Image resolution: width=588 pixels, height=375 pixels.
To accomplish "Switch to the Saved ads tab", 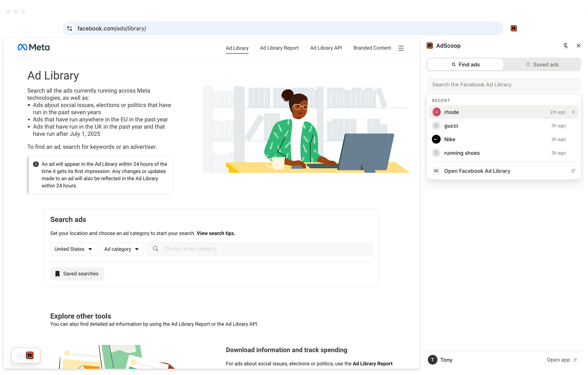I will (542, 65).
